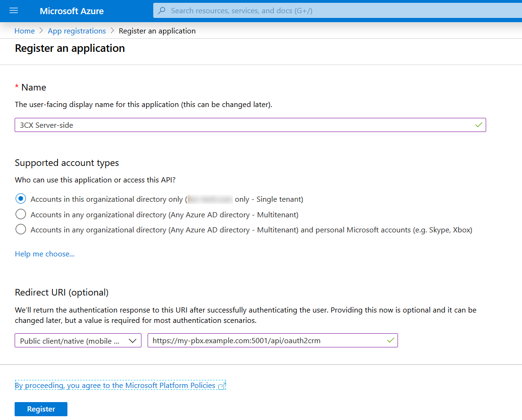Select Multitenant and personal Microsoft accounts option
Image resolution: width=522 pixels, height=420 pixels.
click(21, 230)
